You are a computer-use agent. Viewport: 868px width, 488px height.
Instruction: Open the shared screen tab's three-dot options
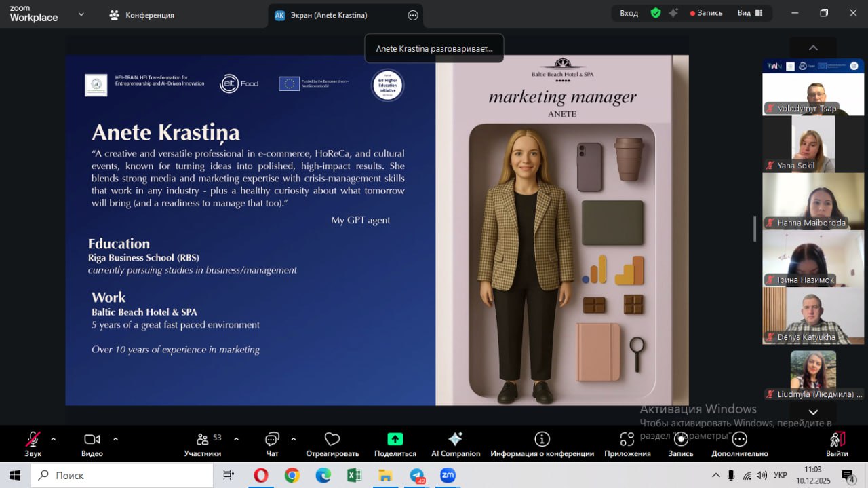point(413,15)
